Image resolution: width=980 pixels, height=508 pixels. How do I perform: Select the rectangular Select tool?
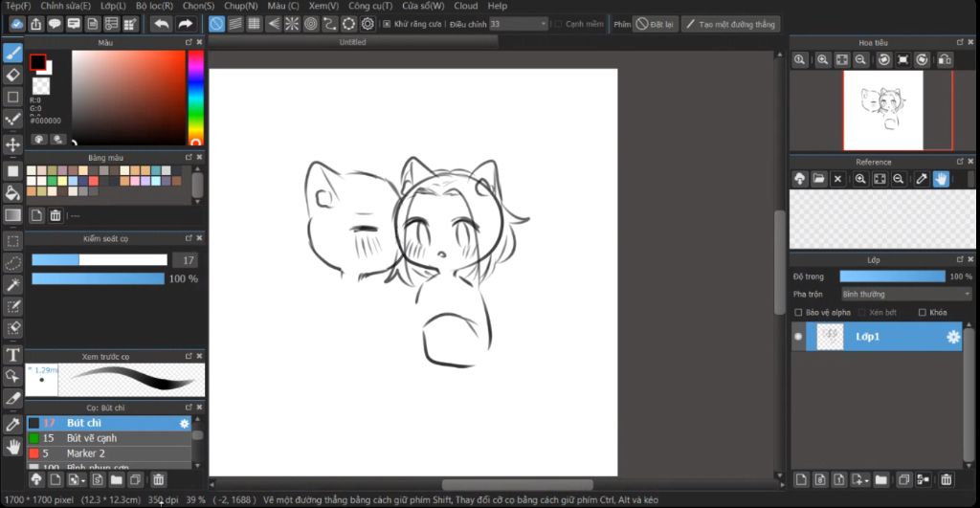click(x=13, y=241)
